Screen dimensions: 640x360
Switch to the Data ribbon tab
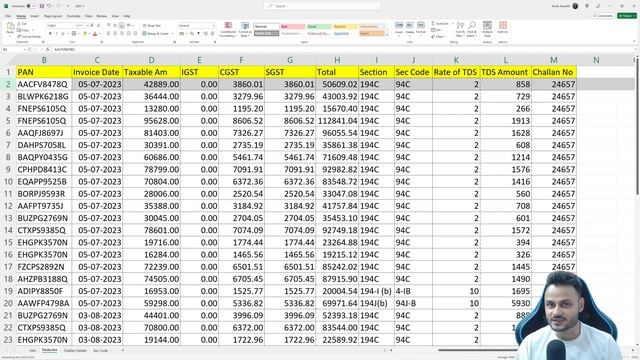tap(89, 16)
